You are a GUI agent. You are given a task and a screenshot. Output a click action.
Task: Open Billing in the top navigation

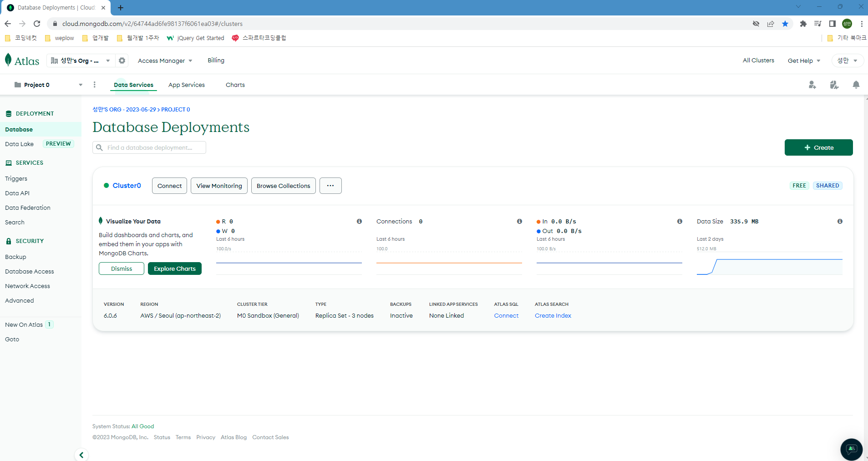pyautogui.click(x=216, y=60)
